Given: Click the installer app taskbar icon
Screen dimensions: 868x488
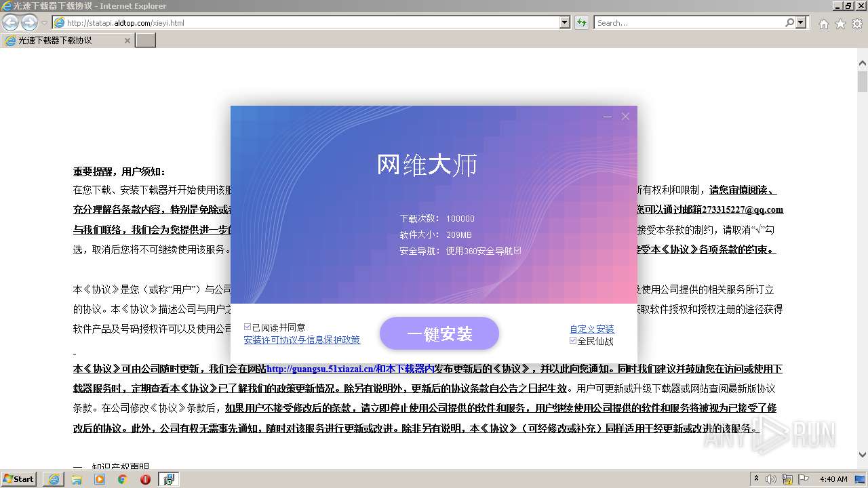Looking at the screenshot, I should click(x=169, y=479).
